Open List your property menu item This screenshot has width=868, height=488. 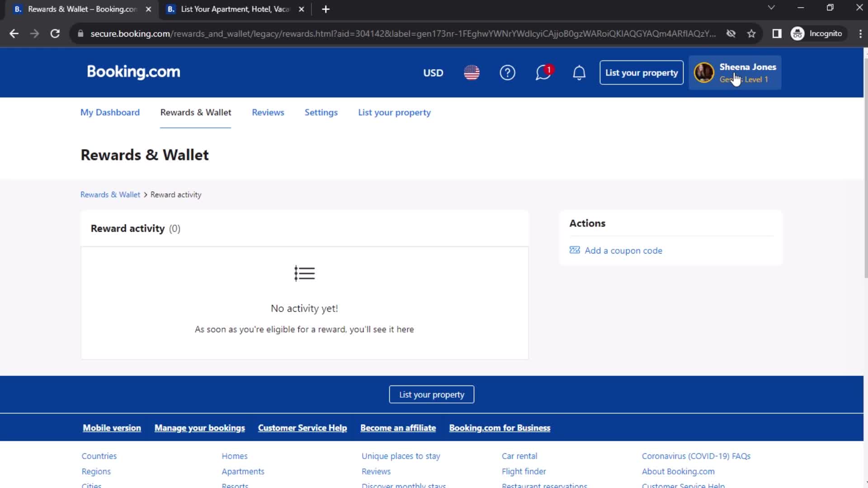(x=395, y=112)
